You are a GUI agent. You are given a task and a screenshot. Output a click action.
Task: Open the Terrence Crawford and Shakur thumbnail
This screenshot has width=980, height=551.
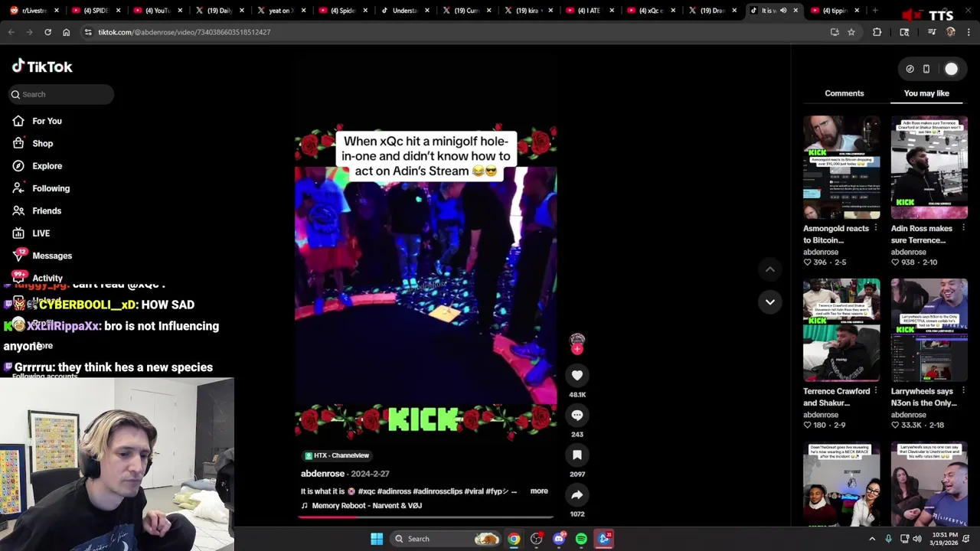pos(841,330)
